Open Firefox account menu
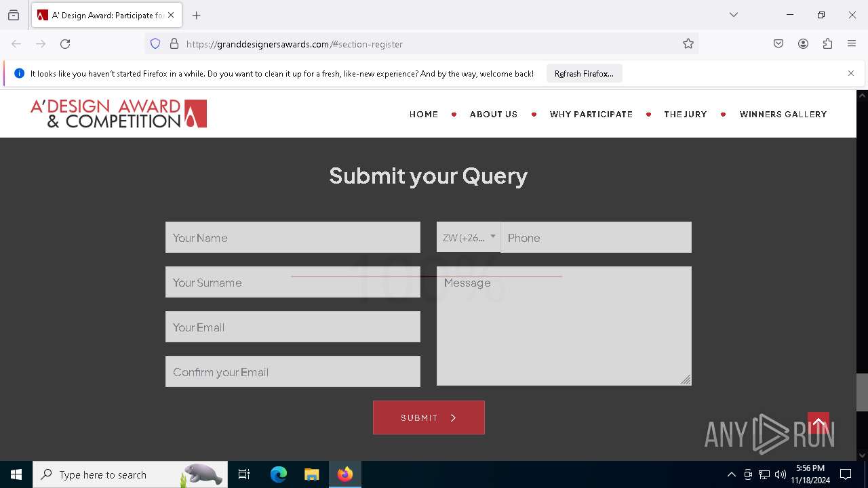 click(803, 44)
